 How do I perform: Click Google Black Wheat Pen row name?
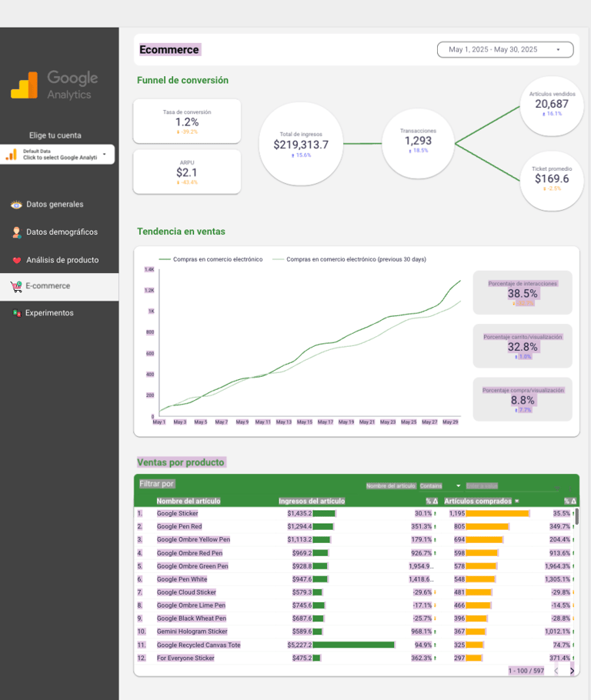click(191, 618)
